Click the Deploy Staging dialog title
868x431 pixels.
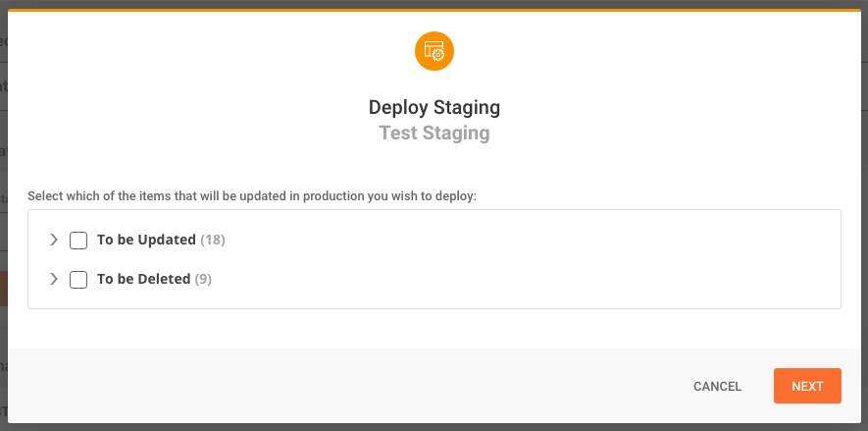click(434, 107)
